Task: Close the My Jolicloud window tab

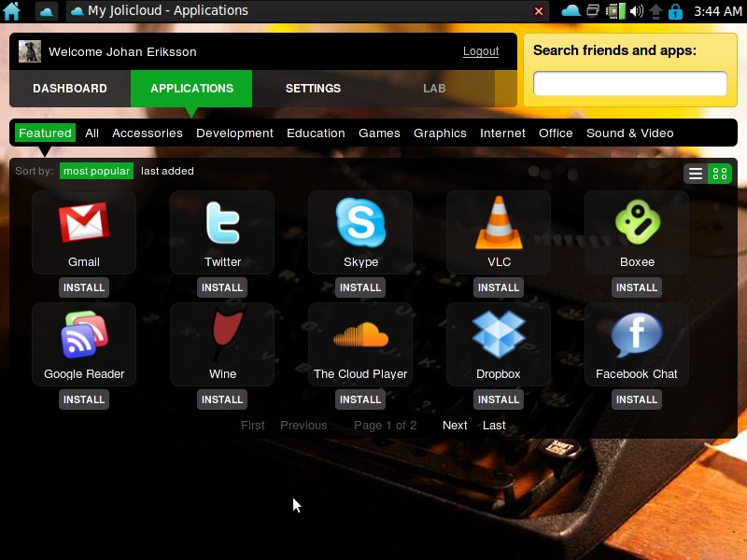Action: pyautogui.click(x=539, y=11)
